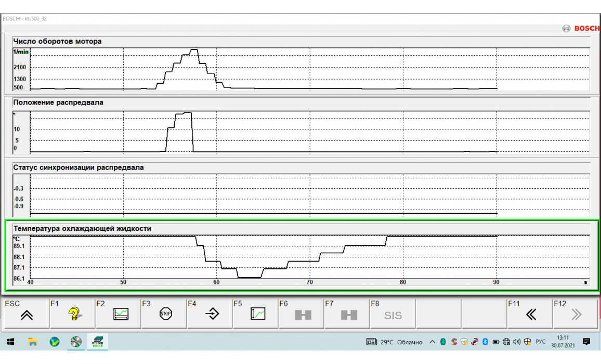Click Температура охлаждающей жидкости graph title
601x364 pixels.
82,228
